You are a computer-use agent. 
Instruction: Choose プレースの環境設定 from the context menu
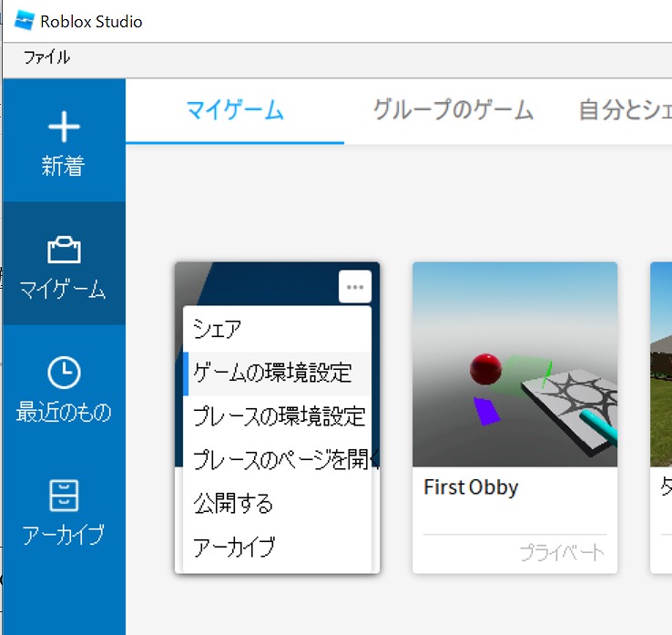point(277,416)
